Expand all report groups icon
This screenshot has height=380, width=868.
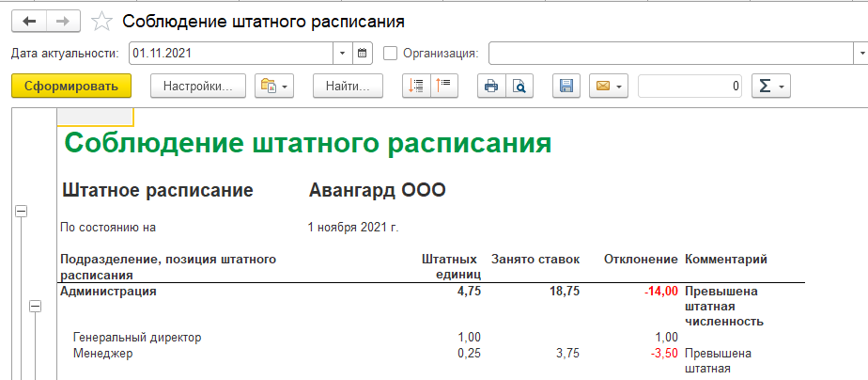pyautogui.click(x=415, y=87)
